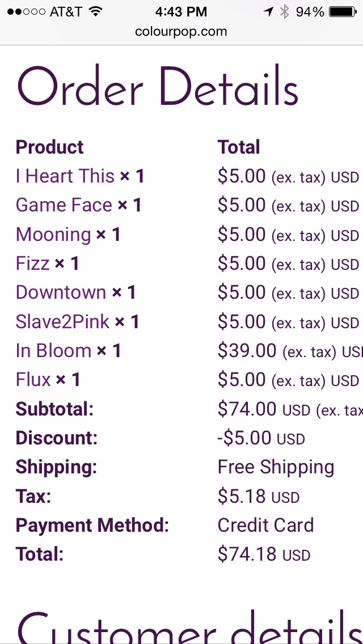Tap the battery icon in status bar

click(x=343, y=12)
